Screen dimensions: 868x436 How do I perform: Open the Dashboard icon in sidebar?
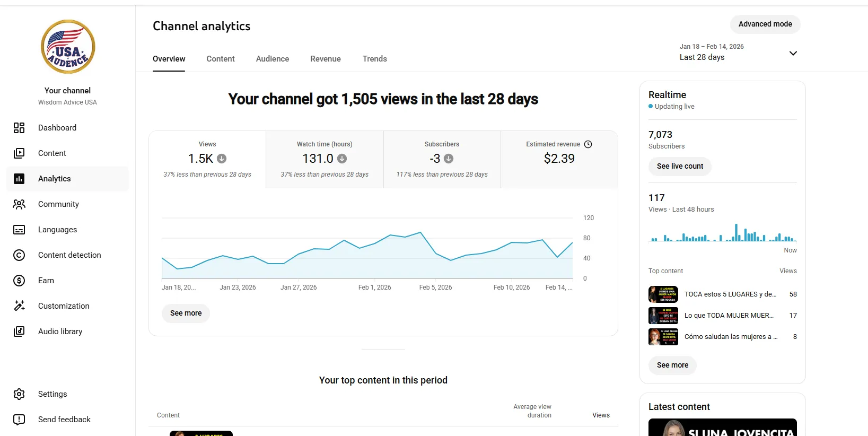point(19,128)
